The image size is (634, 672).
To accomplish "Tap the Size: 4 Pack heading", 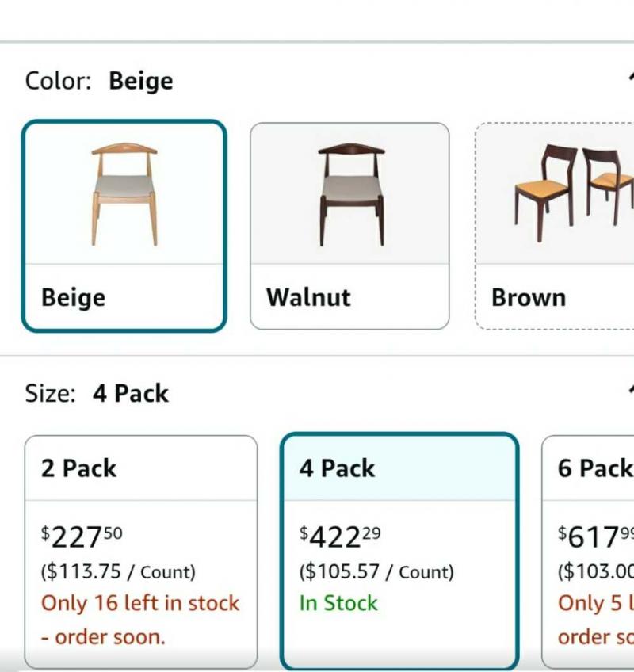I will point(97,393).
